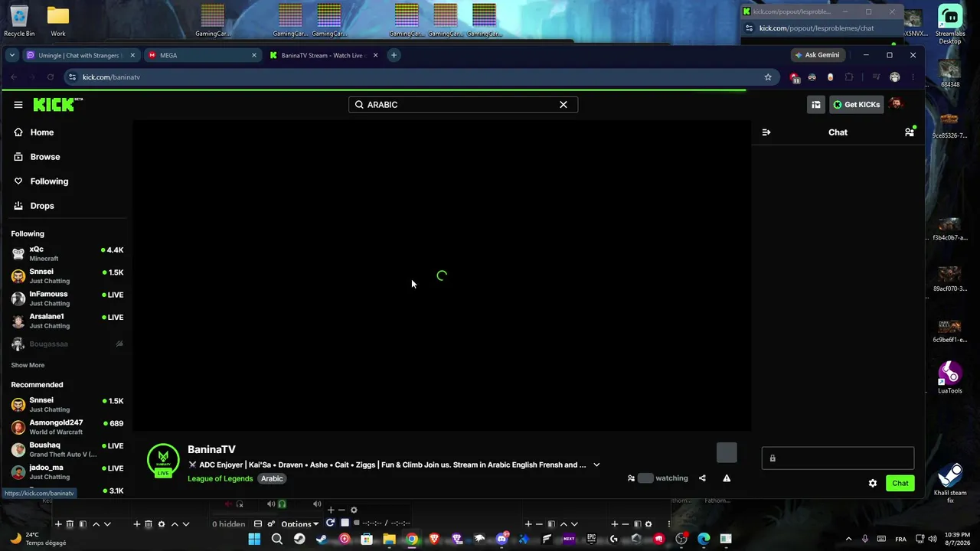Open Chrome three-dot menu
Image resolution: width=980 pixels, height=551 pixels.
pos(913,77)
